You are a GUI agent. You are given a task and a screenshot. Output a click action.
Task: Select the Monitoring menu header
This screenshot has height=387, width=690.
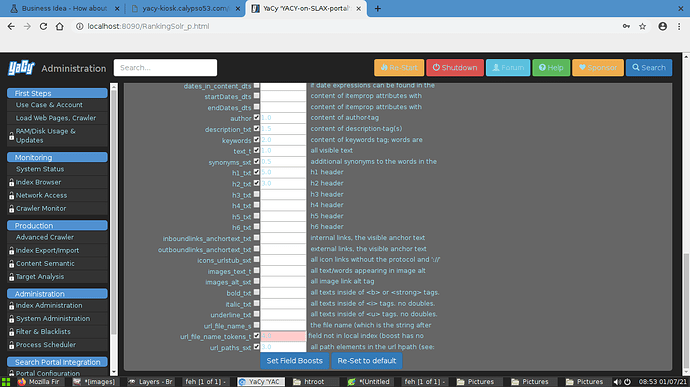pos(57,157)
